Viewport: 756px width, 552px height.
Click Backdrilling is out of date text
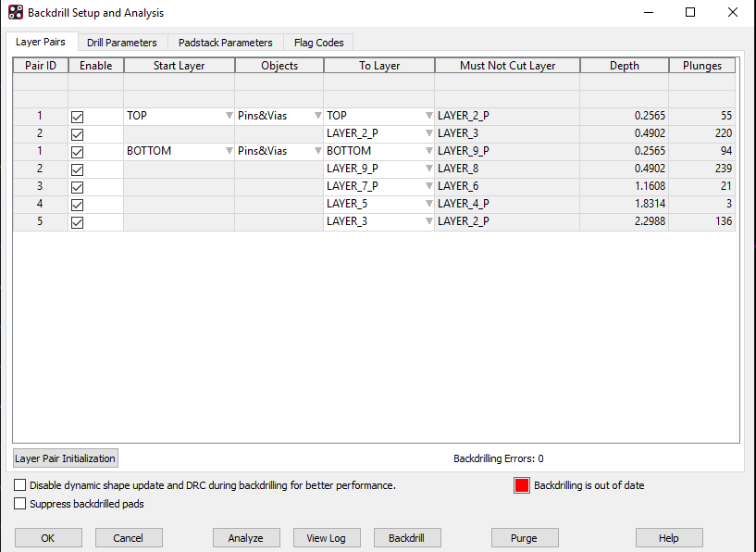tap(589, 485)
